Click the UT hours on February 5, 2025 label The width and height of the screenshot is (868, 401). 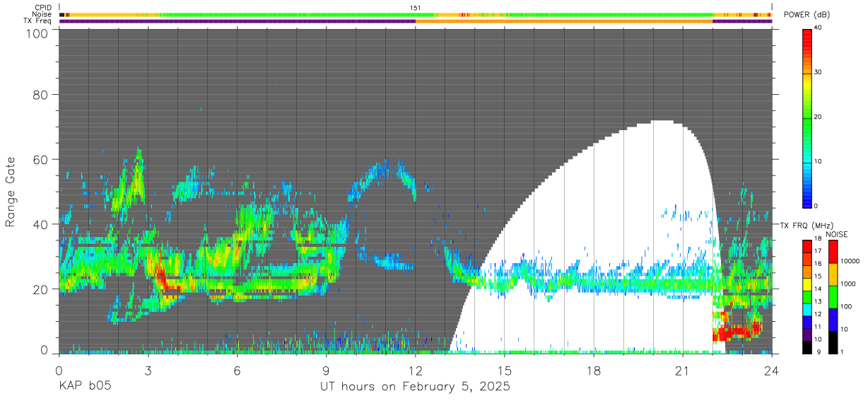coord(416,387)
